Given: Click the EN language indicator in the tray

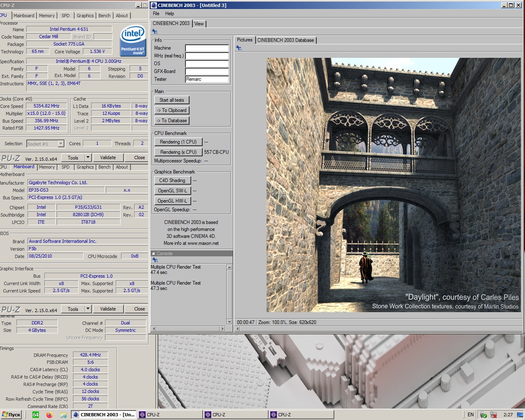Looking at the screenshot, I should 470,415.
